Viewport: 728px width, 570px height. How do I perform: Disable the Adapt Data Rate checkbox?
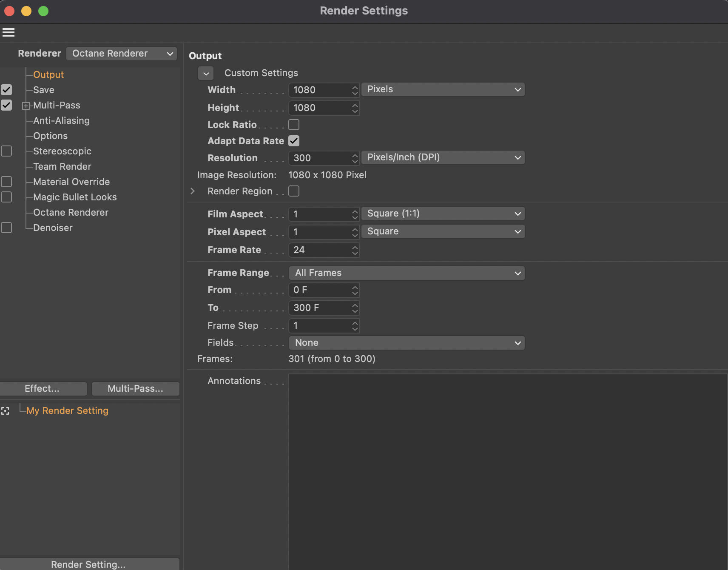(x=294, y=141)
